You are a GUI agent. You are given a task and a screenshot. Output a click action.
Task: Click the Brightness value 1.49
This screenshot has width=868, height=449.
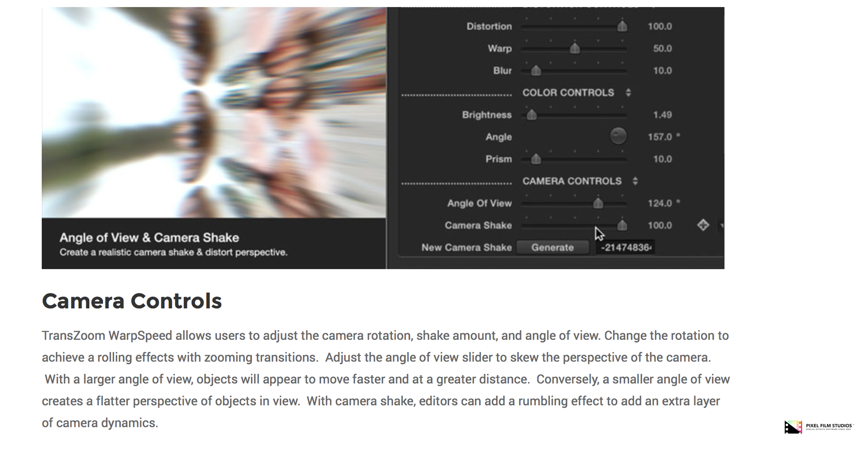pyautogui.click(x=663, y=115)
